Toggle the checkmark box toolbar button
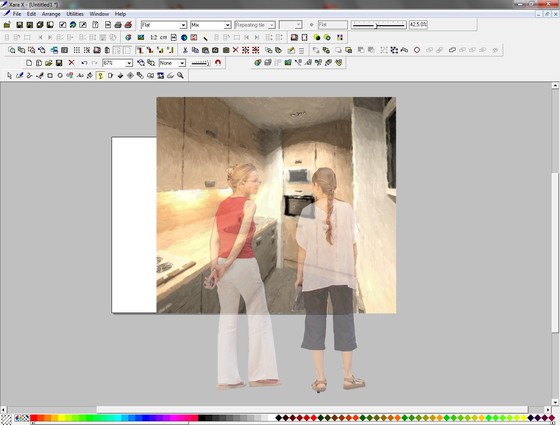 pos(62,25)
